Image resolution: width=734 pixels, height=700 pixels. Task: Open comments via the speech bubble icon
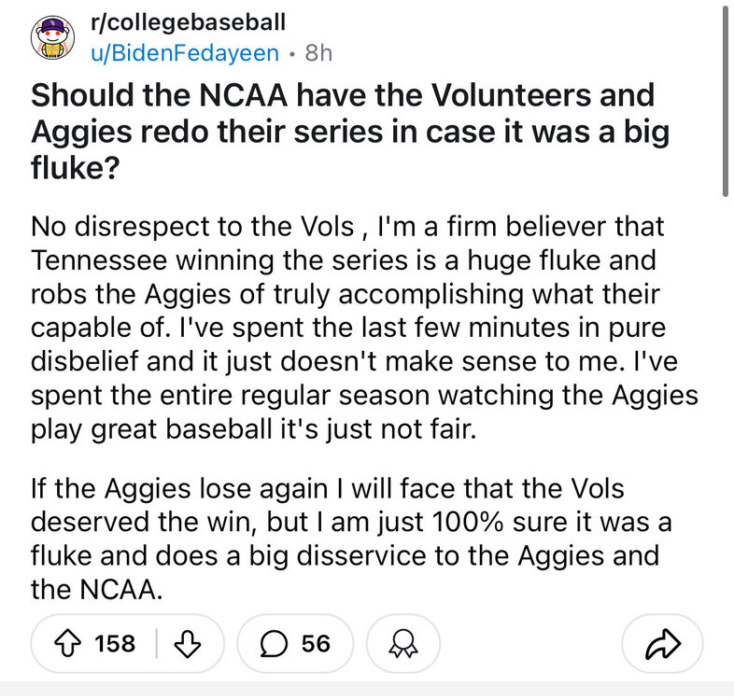pos(276,643)
